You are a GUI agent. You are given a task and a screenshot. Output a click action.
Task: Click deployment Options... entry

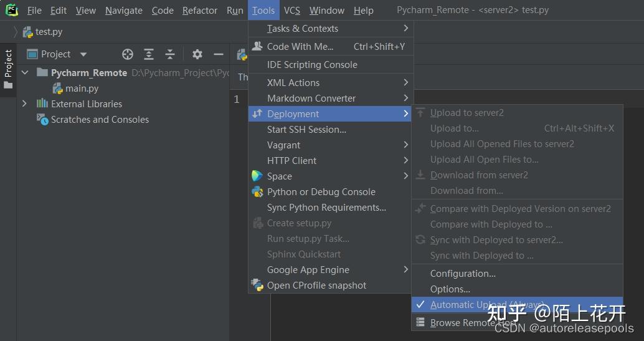click(x=450, y=289)
